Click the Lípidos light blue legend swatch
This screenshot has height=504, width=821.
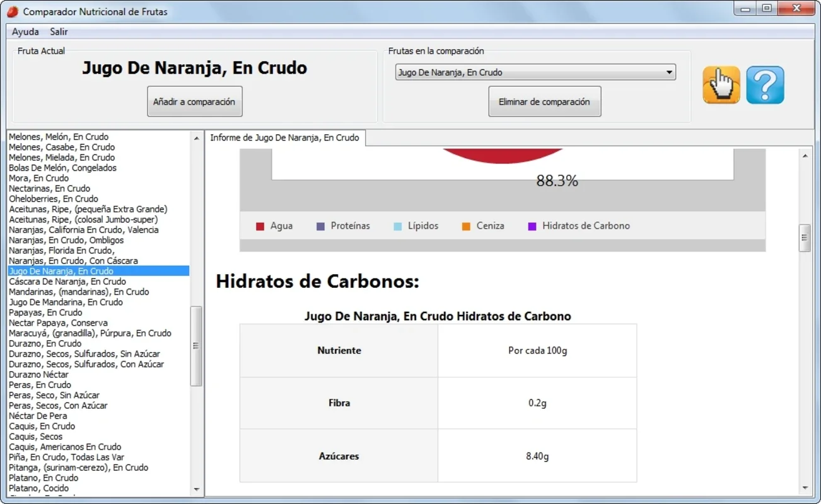[x=397, y=226]
